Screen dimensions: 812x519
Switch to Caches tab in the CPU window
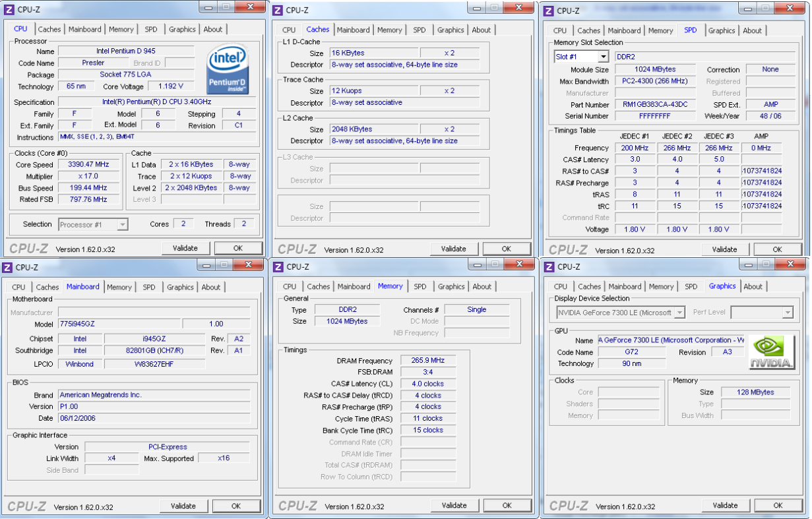(49, 29)
